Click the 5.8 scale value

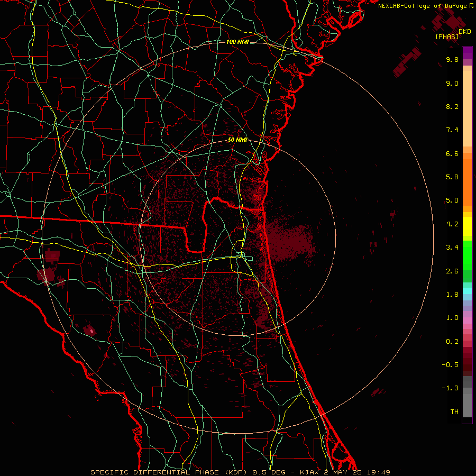tap(452, 177)
